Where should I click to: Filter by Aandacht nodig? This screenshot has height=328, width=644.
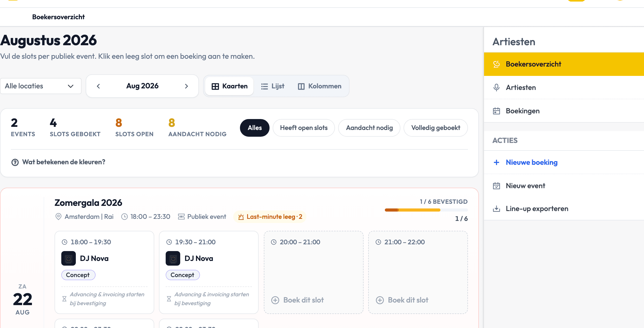[x=369, y=128]
